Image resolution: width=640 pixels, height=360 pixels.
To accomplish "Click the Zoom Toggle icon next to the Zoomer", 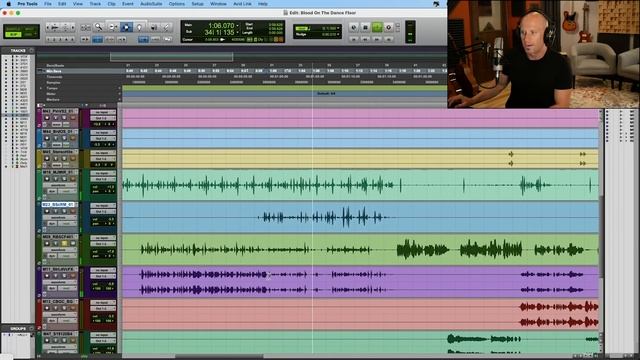I will pyautogui.click(x=86, y=27).
